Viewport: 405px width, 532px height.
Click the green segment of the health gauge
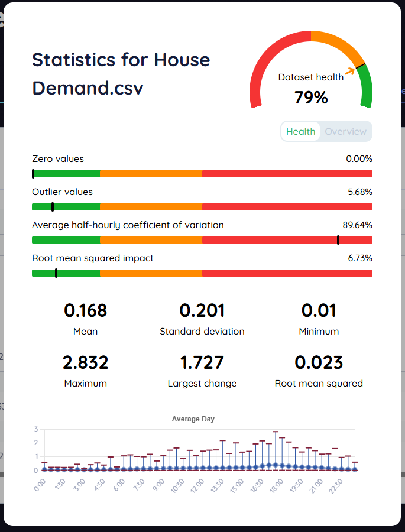point(366,89)
